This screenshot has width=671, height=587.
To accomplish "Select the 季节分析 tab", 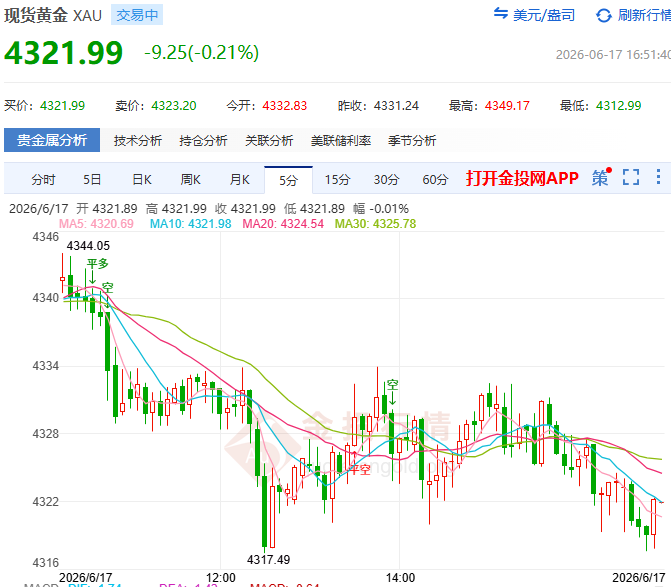I will tap(412, 140).
